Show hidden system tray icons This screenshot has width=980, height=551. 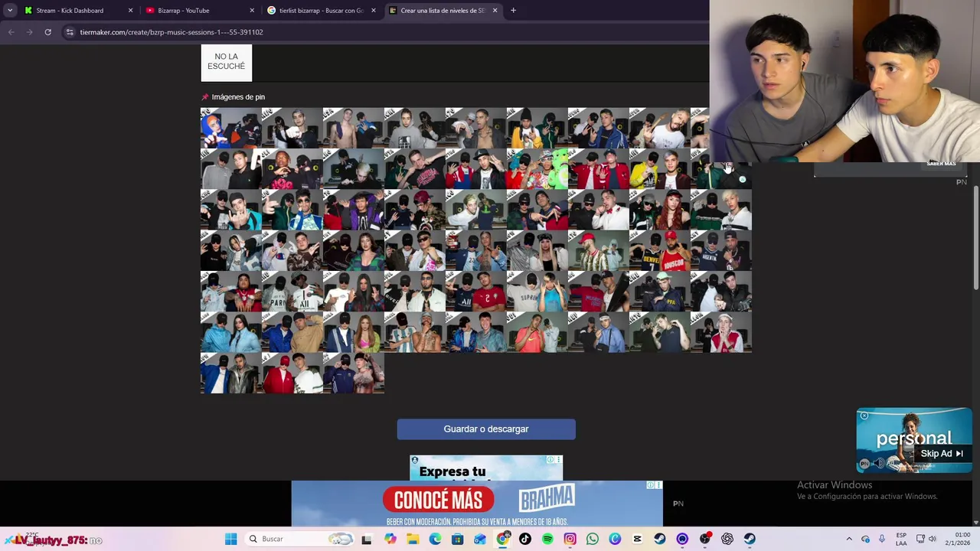[x=848, y=540]
